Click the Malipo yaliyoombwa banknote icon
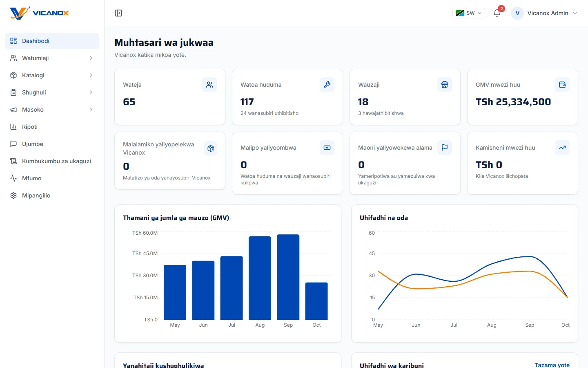 (x=327, y=148)
